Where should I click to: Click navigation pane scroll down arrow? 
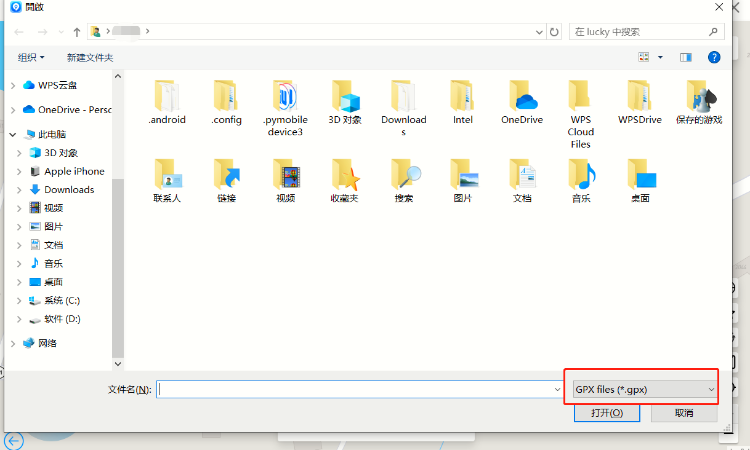[118, 364]
